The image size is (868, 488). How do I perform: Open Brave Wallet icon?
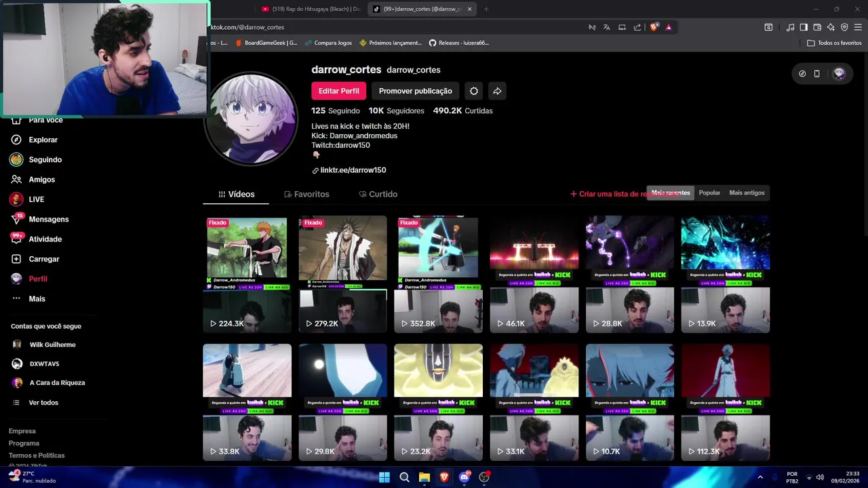(817, 27)
